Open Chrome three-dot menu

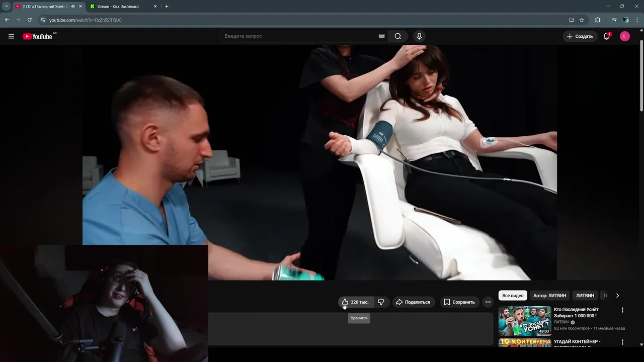click(637, 20)
